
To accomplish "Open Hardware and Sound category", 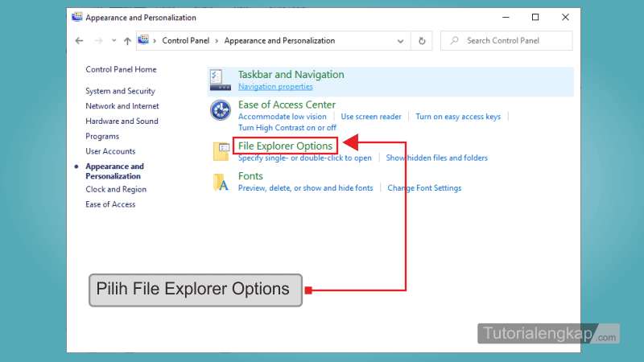I will (122, 121).
